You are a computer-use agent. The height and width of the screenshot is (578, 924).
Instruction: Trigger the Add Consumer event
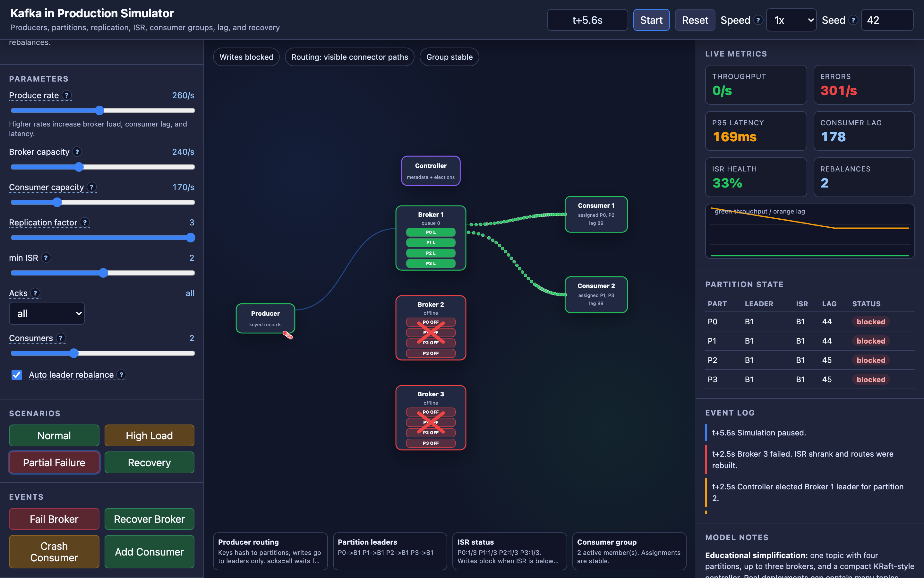[149, 552]
